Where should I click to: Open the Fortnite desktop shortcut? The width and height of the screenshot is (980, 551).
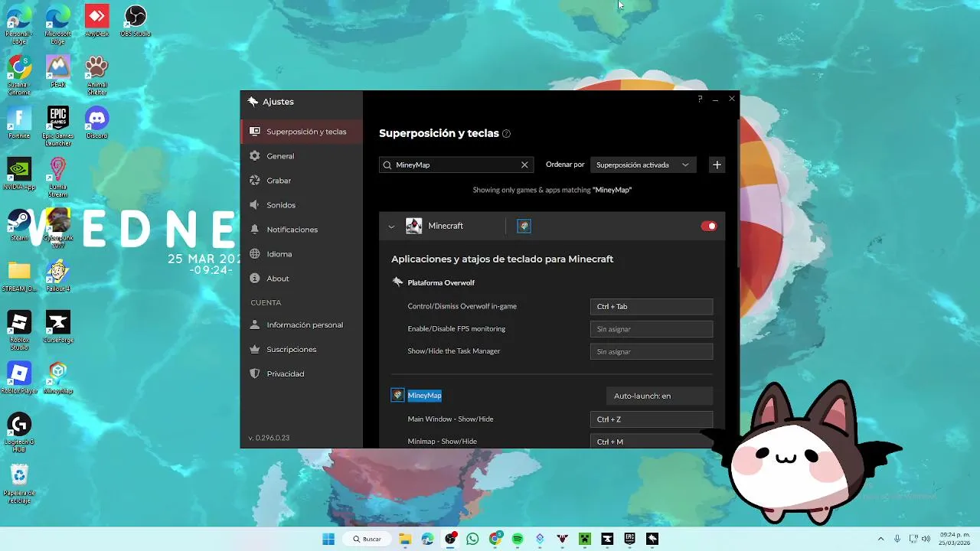pos(19,123)
